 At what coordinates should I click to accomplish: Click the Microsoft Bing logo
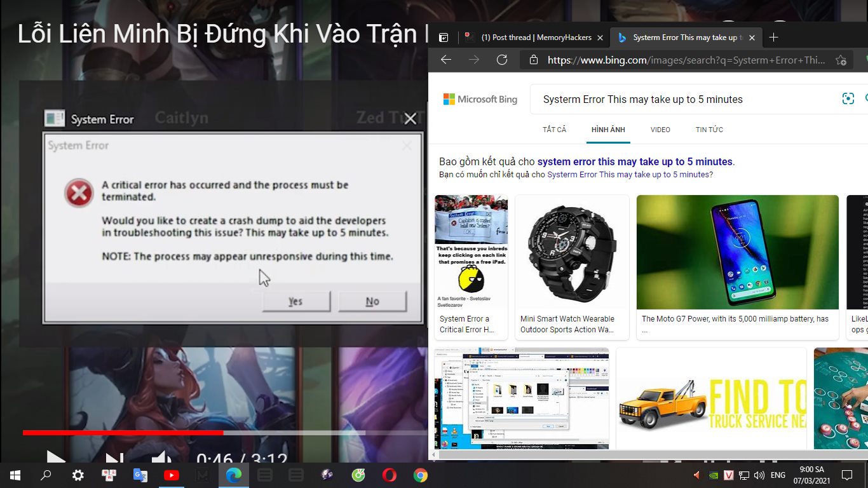click(x=480, y=99)
